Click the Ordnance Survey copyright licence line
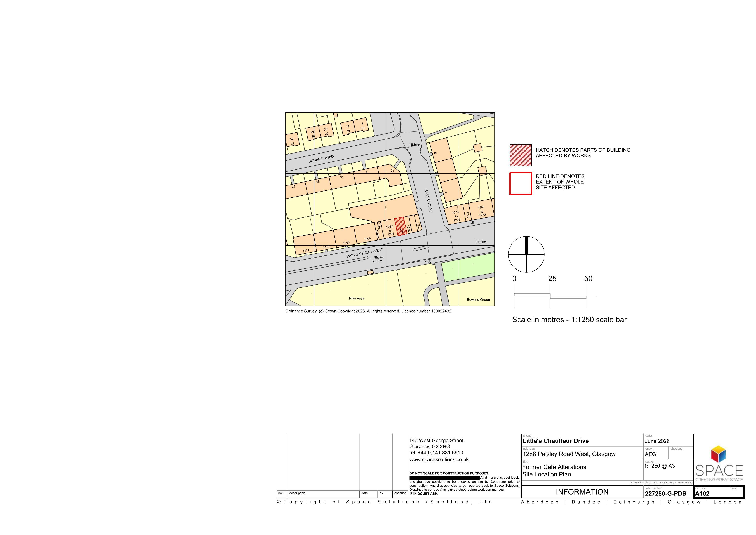Image resolution: width=756 pixels, height=535 pixels. click(x=368, y=311)
